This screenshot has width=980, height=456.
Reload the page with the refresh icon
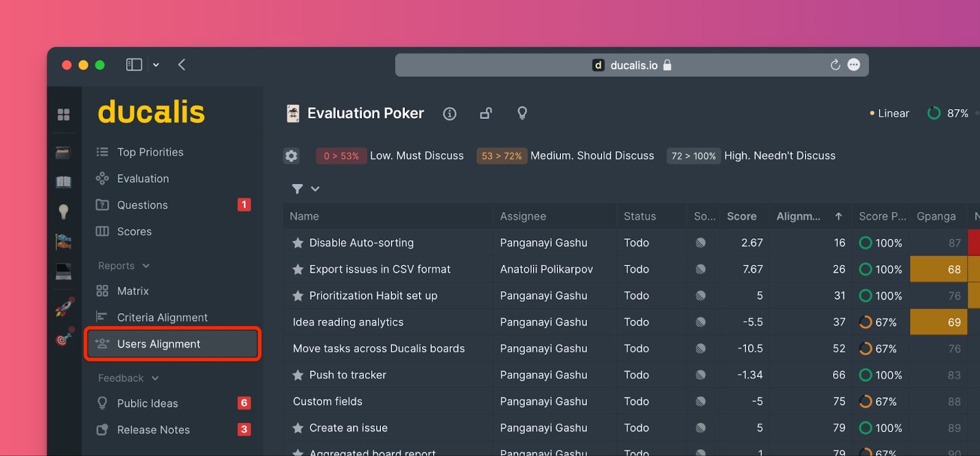[835, 65]
